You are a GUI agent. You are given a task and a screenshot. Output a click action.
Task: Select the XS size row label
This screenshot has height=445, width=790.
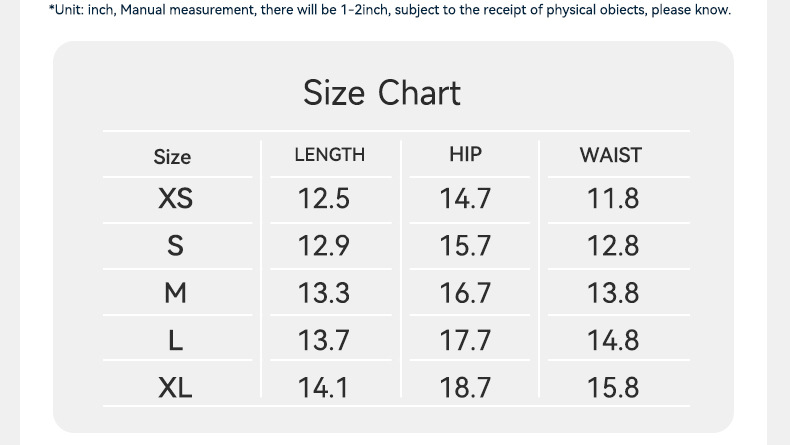(x=175, y=199)
